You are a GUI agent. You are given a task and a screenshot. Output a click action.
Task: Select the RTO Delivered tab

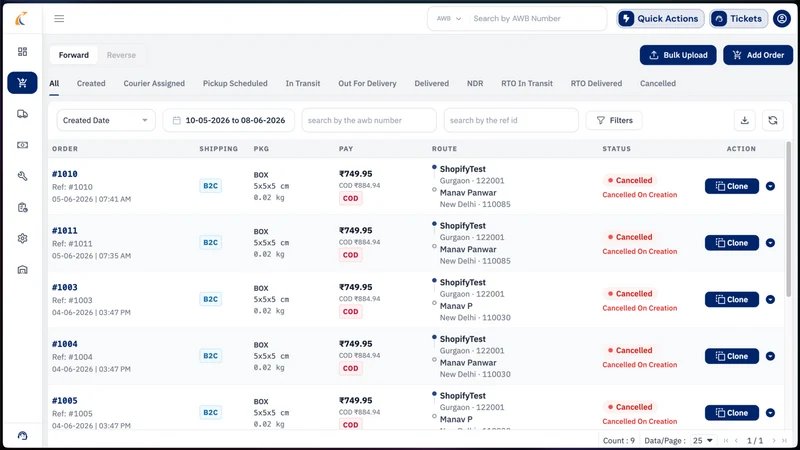click(x=596, y=84)
